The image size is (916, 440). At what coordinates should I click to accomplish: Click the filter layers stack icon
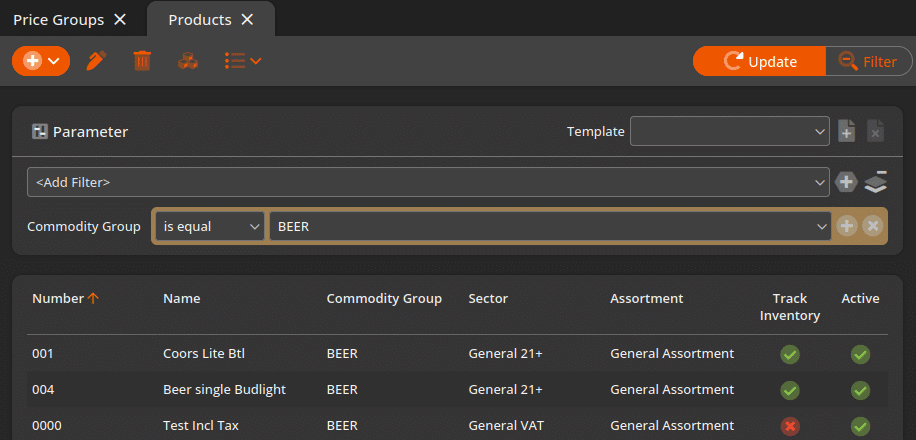pyautogui.click(x=875, y=182)
